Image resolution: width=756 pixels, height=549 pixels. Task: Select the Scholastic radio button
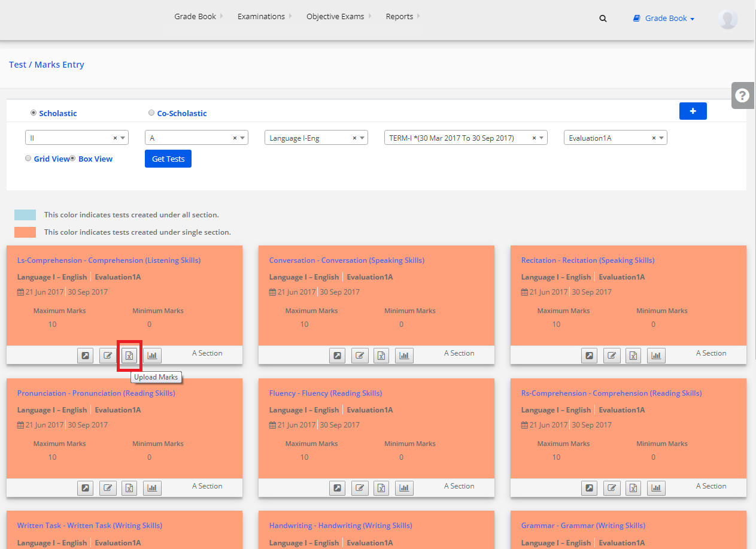tap(34, 113)
